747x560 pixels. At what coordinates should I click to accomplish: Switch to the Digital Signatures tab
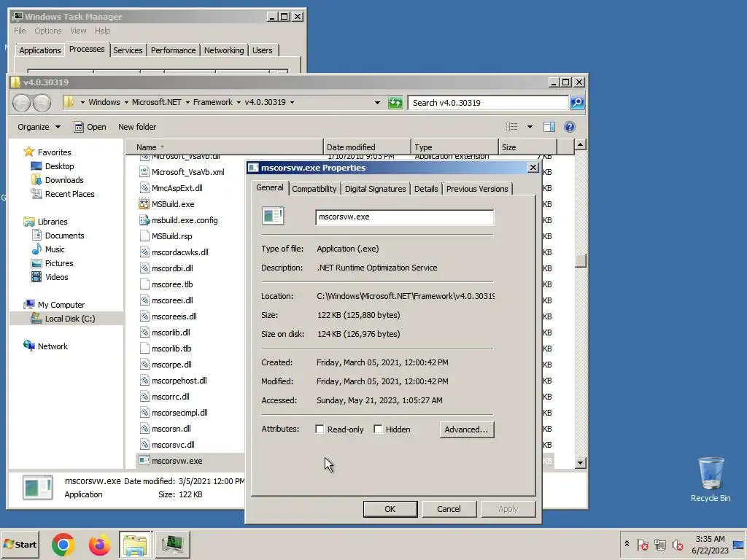coord(375,189)
